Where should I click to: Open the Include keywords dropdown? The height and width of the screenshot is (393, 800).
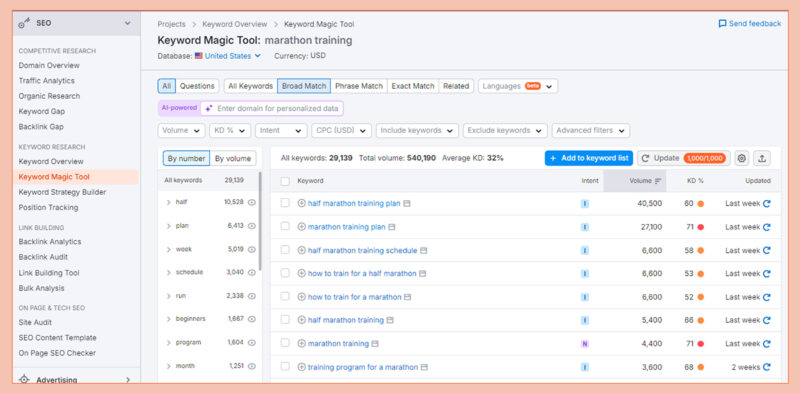pos(417,130)
